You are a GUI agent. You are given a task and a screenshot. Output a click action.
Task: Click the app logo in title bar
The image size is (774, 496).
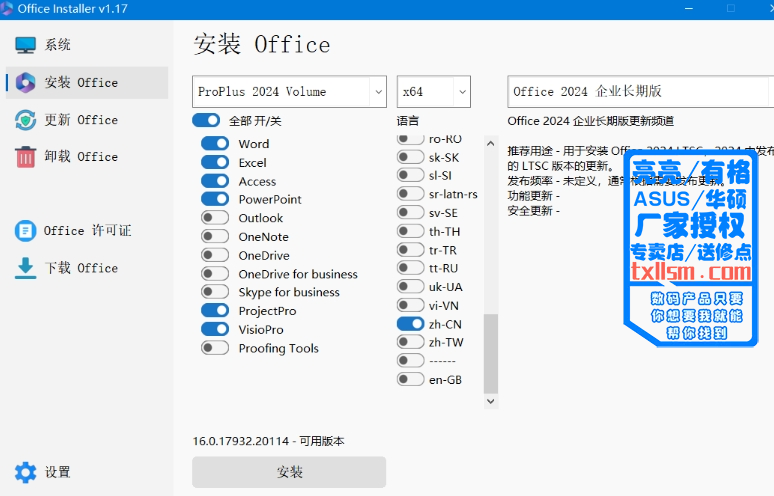[x=6, y=8]
